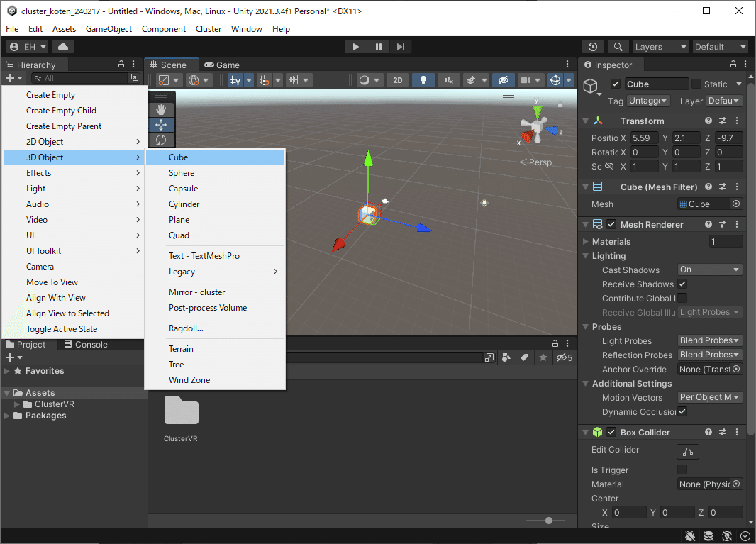Uncheck the Cube object active checkbox

pos(615,84)
